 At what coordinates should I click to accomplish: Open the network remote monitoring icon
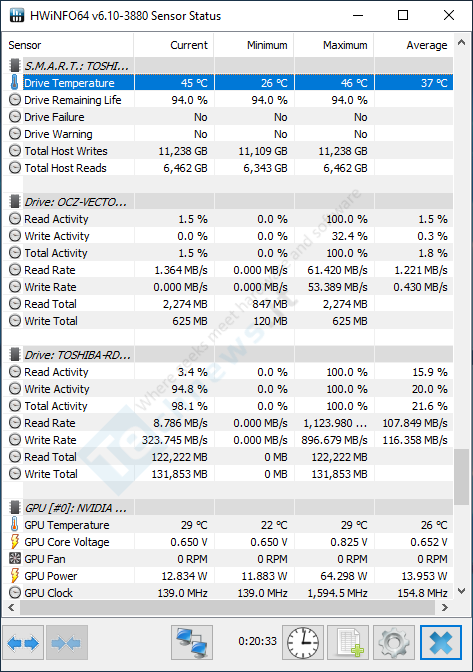tap(192, 642)
